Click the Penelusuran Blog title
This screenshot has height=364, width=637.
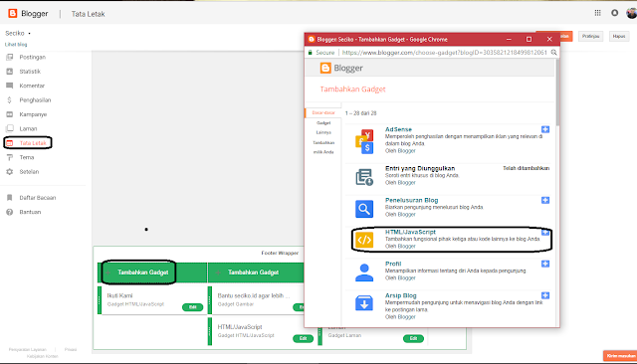tap(411, 200)
